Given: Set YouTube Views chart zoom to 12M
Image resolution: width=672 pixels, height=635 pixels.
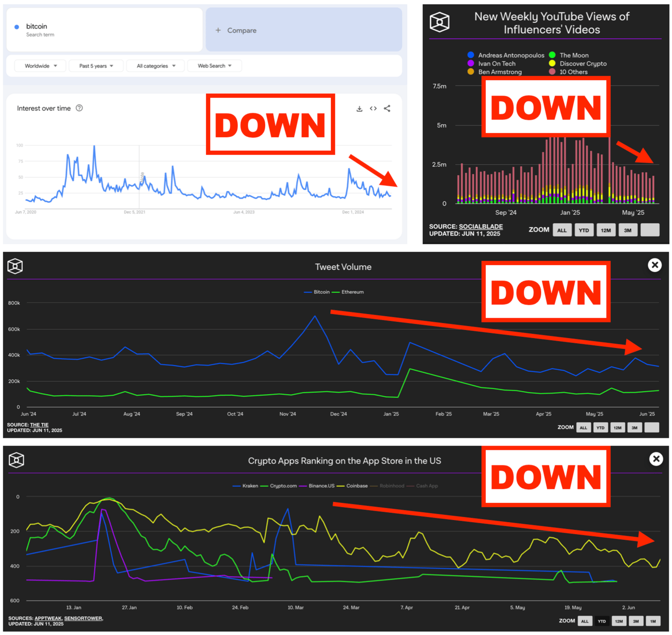Looking at the screenshot, I should tap(606, 230).
